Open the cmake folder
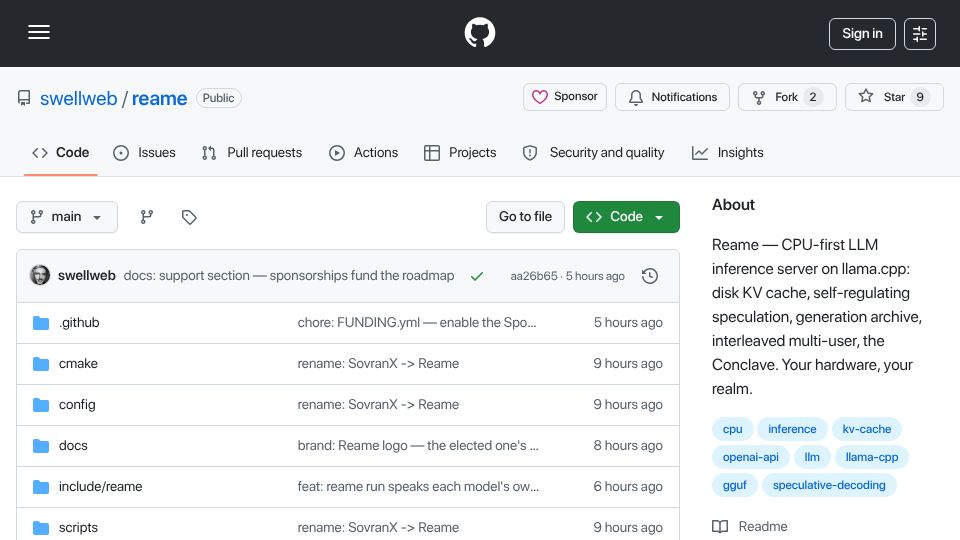Screen dimensions: 960x540 coord(78,364)
